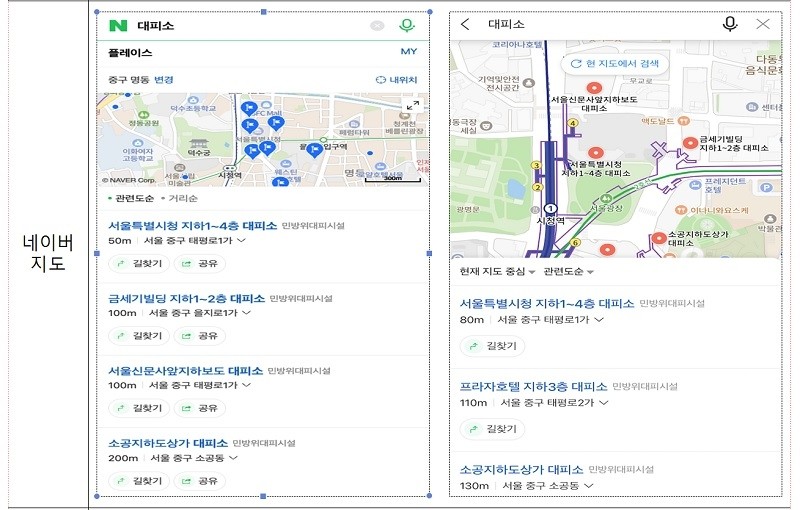Open the MY tab
This screenshot has width=800, height=510.
[409, 52]
